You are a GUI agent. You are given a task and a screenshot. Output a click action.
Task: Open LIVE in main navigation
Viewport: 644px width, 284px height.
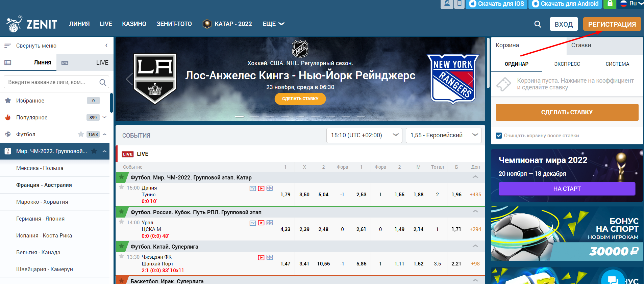pyautogui.click(x=106, y=24)
